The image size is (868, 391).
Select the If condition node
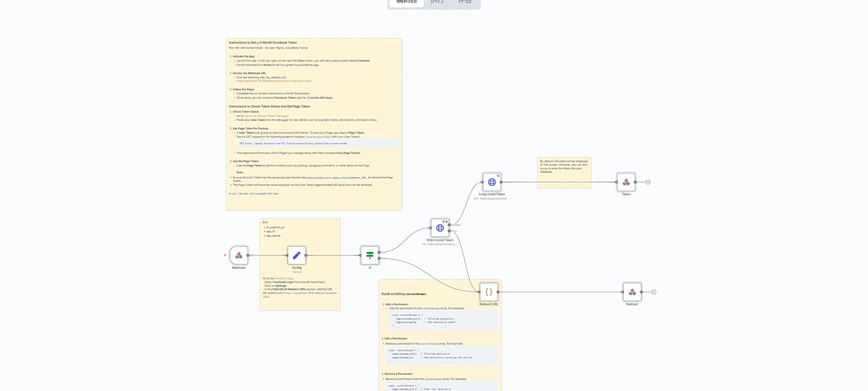tap(370, 255)
